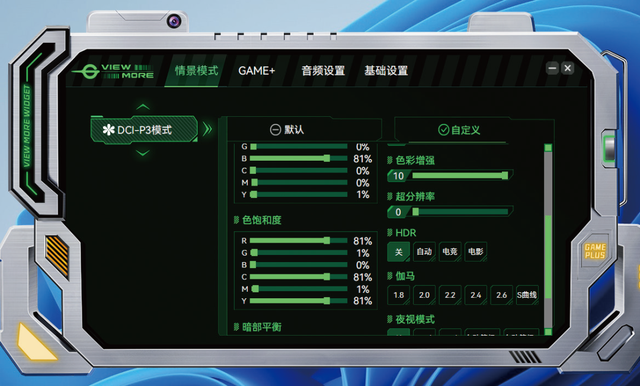Choose gamma 2.2
The height and width of the screenshot is (386, 640).
[450, 295]
